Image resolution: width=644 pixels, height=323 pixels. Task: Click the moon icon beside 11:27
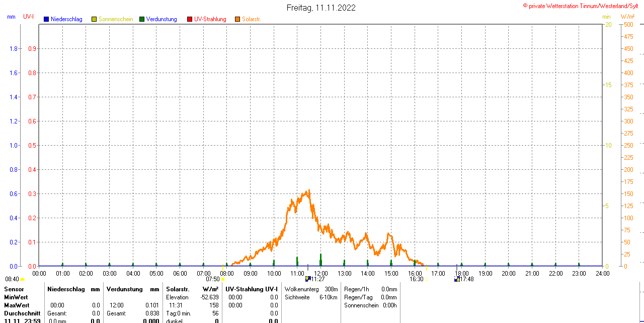307,279
